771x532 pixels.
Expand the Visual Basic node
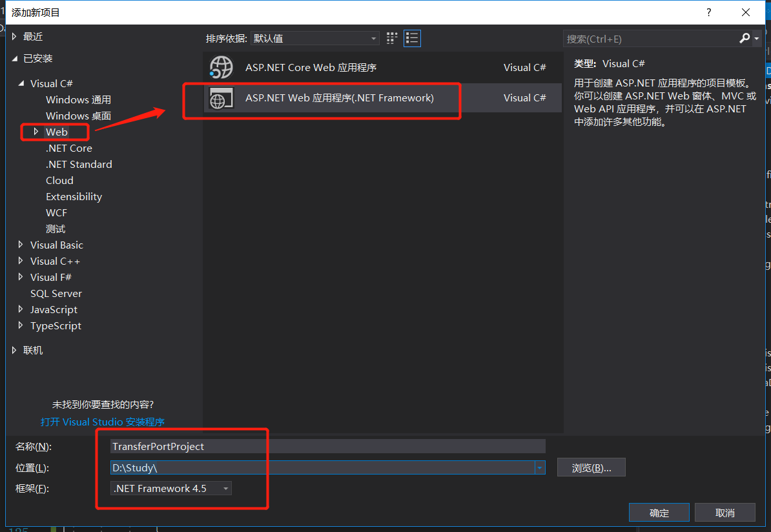(20, 245)
